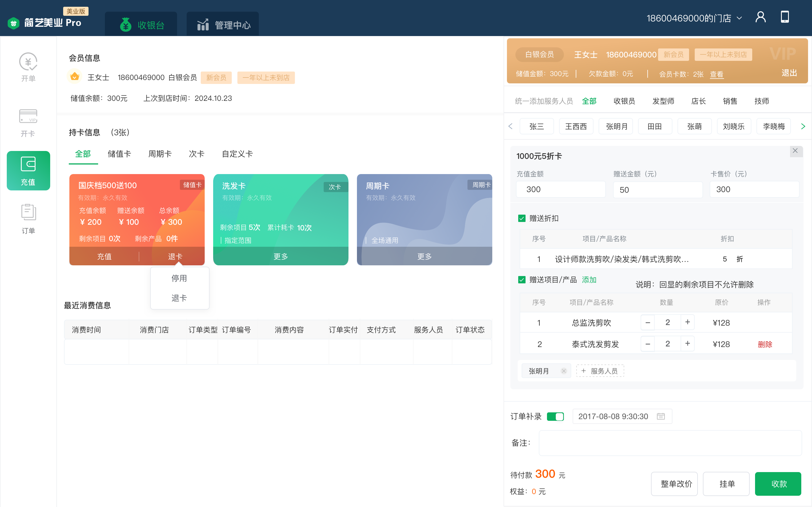Viewport: 812px width, 507px height.
Task: Select the 储值卡 tab in card info
Action: pos(119,154)
